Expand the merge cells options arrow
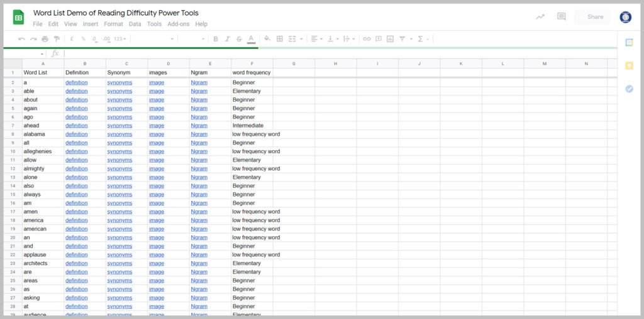The width and height of the screenshot is (644, 319). [301, 40]
